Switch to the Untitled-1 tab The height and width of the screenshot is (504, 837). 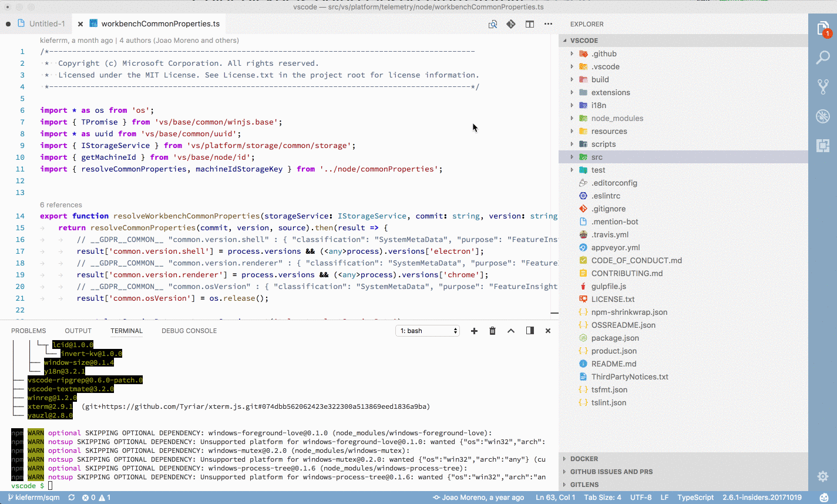[42, 23]
